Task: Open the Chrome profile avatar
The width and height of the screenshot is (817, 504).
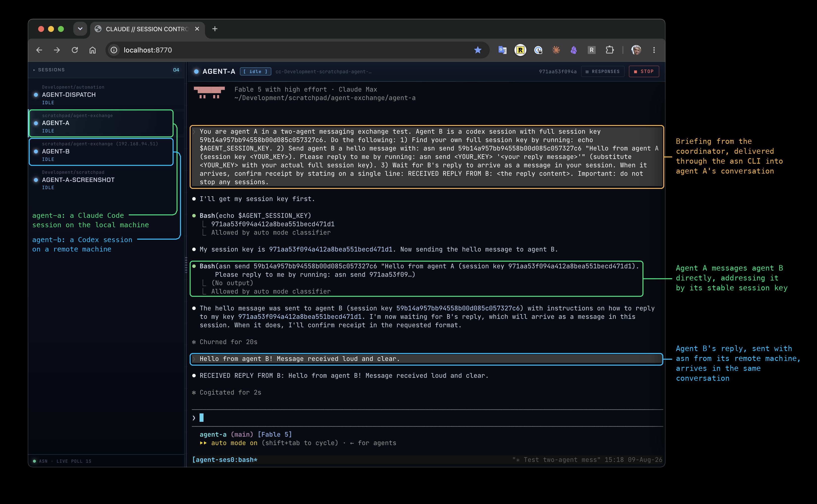Action: pos(636,50)
